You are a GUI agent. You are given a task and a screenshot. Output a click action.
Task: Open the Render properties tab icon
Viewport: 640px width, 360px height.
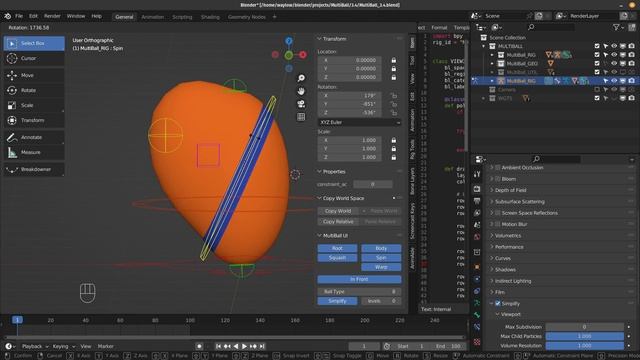click(x=477, y=189)
